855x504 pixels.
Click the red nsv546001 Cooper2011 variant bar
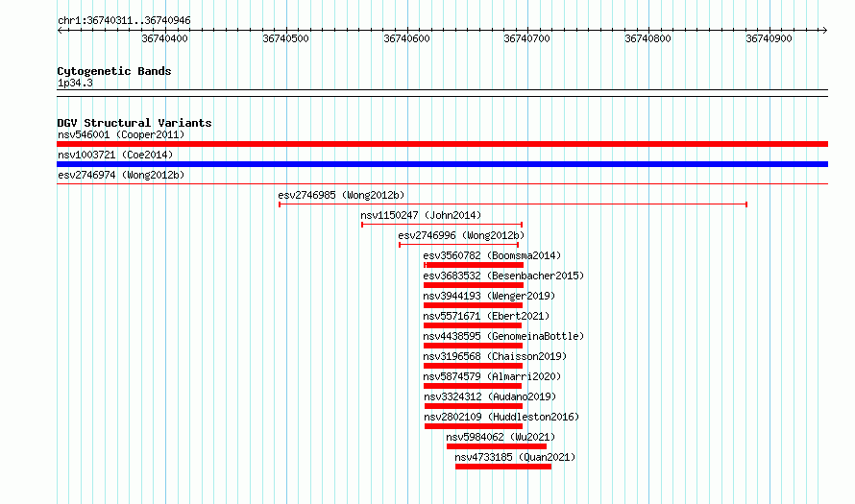(442, 144)
